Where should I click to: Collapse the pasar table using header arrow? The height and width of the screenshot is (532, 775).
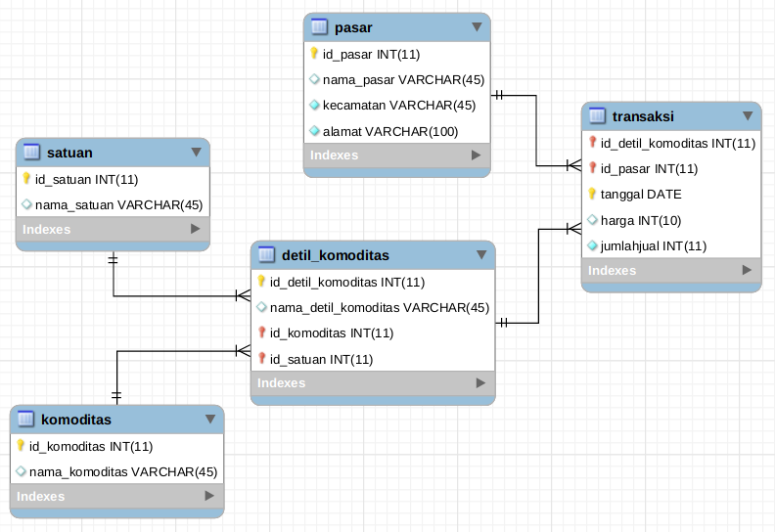(x=477, y=27)
